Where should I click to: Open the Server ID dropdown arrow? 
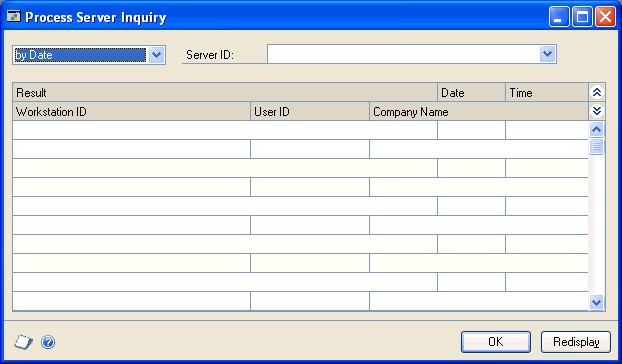pyautogui.click(x=547, y=54)
